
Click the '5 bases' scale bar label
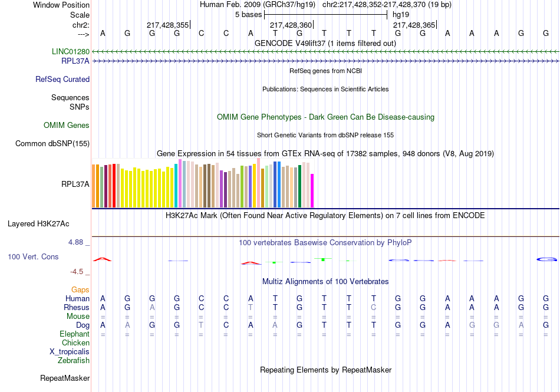[248, 15]
